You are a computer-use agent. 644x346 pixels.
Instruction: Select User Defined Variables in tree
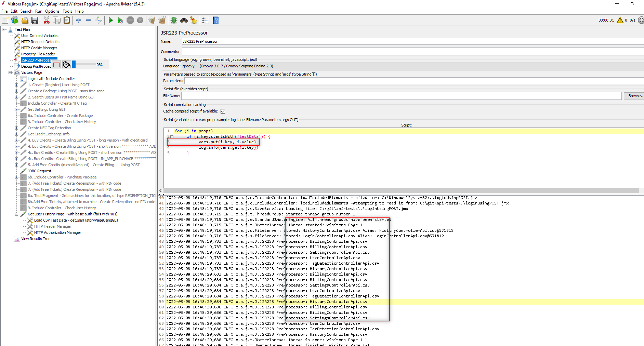40,36
